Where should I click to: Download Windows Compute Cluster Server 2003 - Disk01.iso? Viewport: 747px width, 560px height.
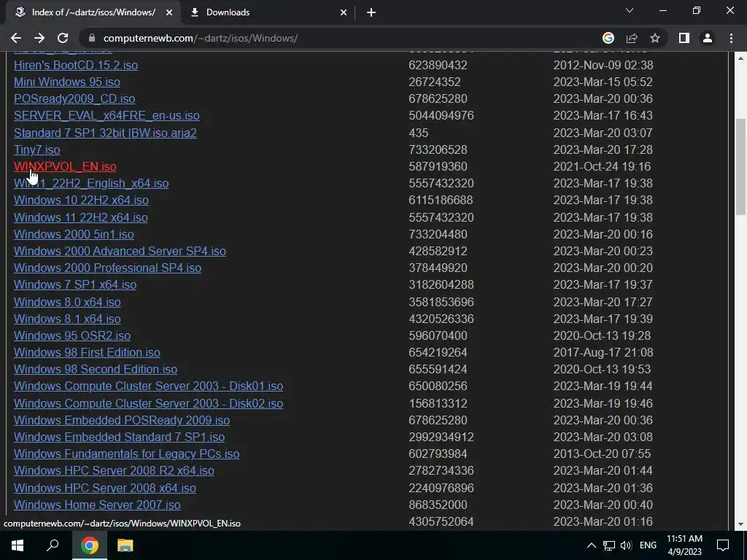pyautogui.click(x=148, y=386)
